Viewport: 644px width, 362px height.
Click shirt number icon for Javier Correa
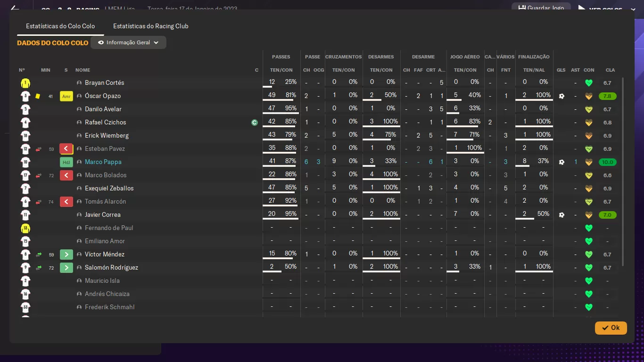pos(25,215)
